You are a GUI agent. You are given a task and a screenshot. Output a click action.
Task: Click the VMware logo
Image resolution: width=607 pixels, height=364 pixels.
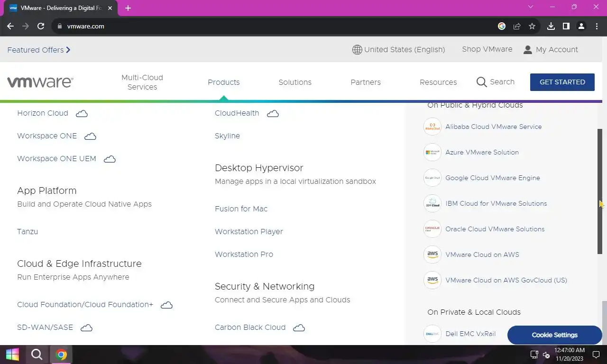(40, 82)
